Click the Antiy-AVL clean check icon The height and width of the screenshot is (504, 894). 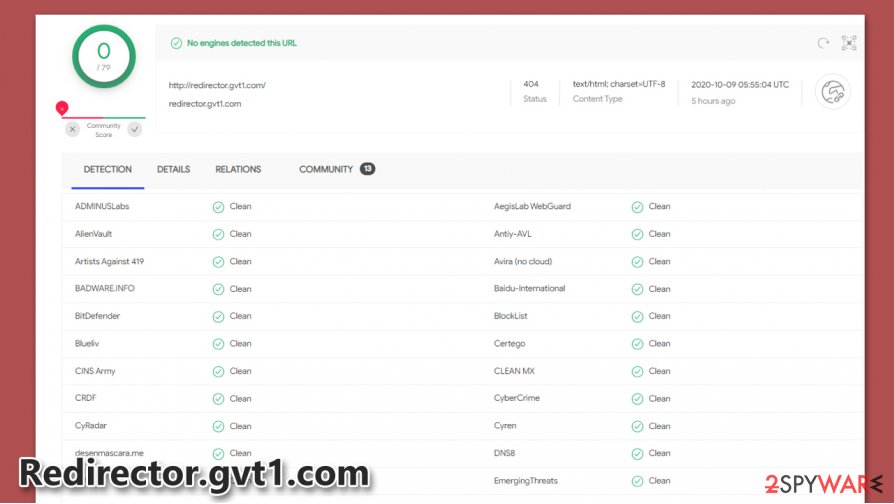(x=637, y=234)
